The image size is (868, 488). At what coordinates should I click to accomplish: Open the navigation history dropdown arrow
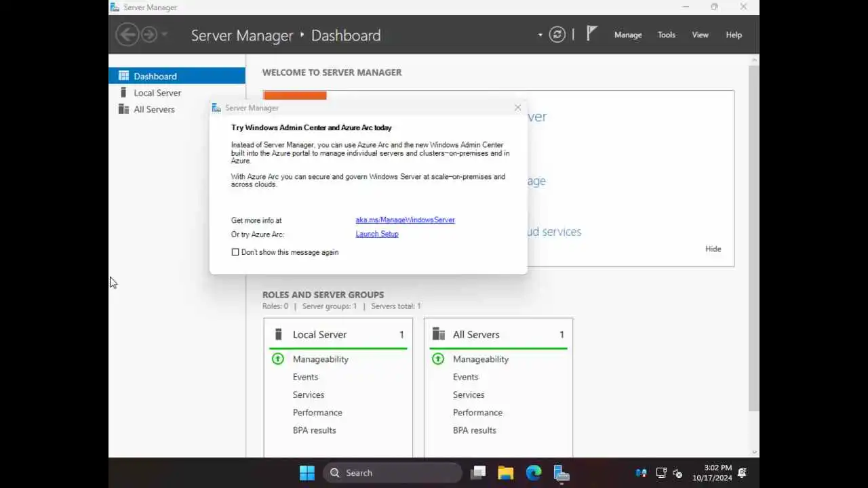click(164, 35)
